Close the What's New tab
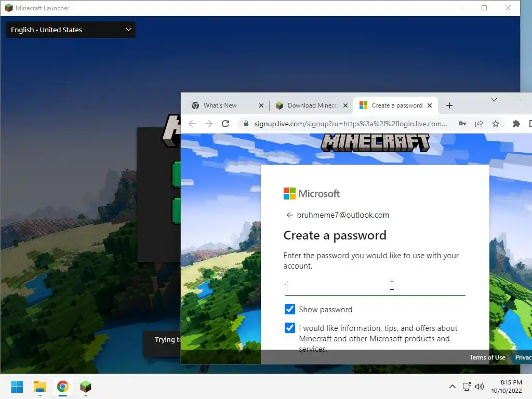Screen dimensions: 532x399 tap(261, 105)
